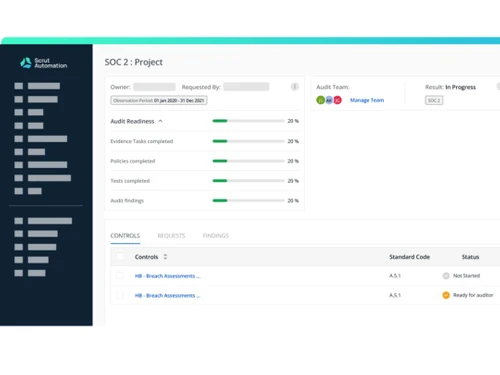The image size is (500, 375).
Task: Click the A.5.1 code in the Ready for auditor row
Action: [x=395, y=295]
